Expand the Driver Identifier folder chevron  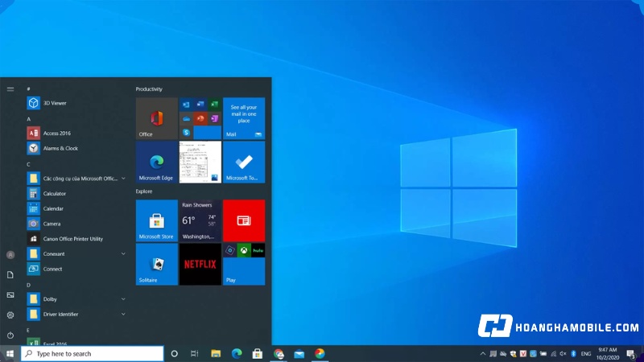123,315
